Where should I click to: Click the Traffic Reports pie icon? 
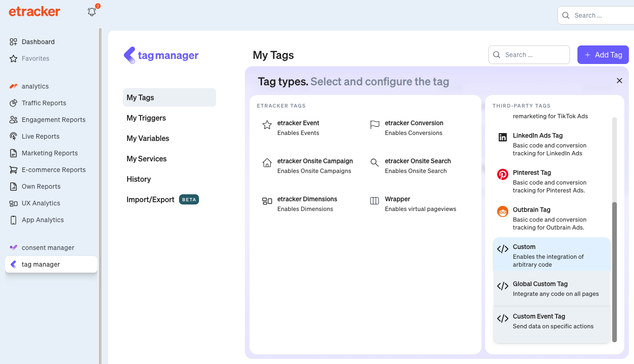13,103
